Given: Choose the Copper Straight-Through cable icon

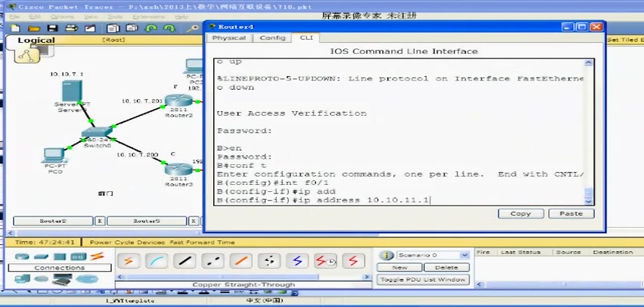Looking at the screenshot, I should click(x=185, y=260).
